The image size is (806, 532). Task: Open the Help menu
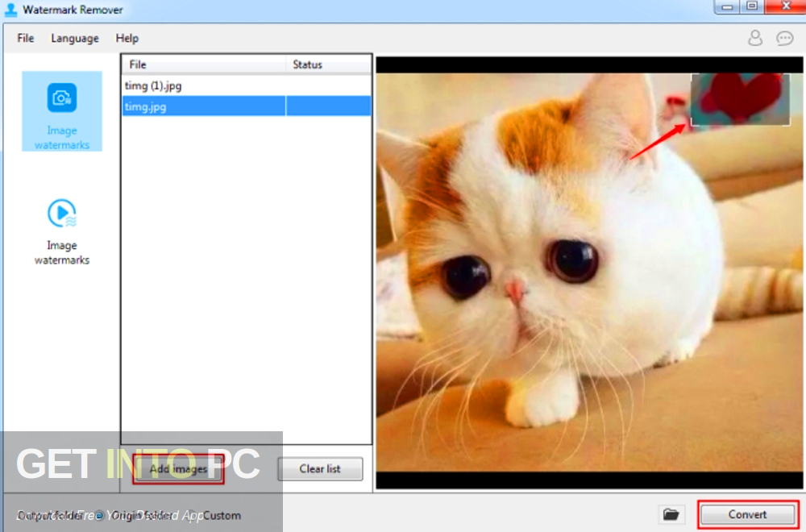coord(127,38)
